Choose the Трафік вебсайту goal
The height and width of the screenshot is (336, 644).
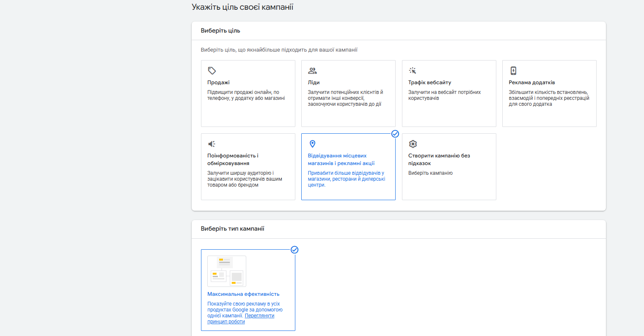click(449, 94)
